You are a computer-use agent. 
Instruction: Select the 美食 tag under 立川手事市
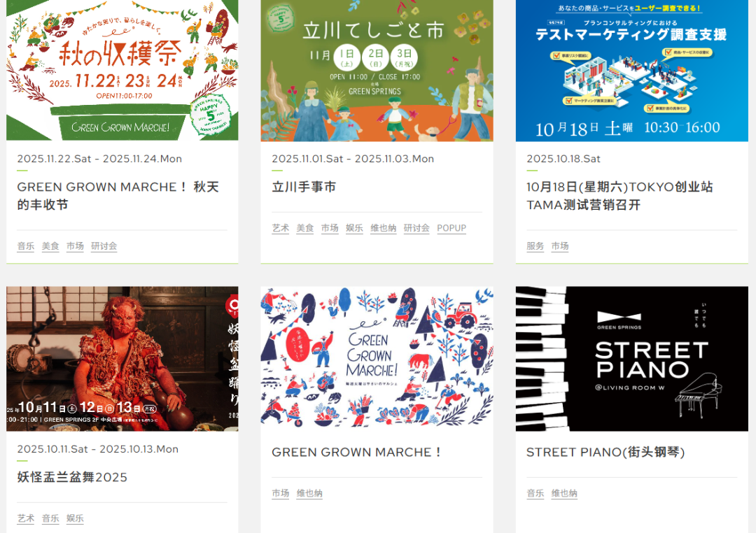tap(304, 228)
